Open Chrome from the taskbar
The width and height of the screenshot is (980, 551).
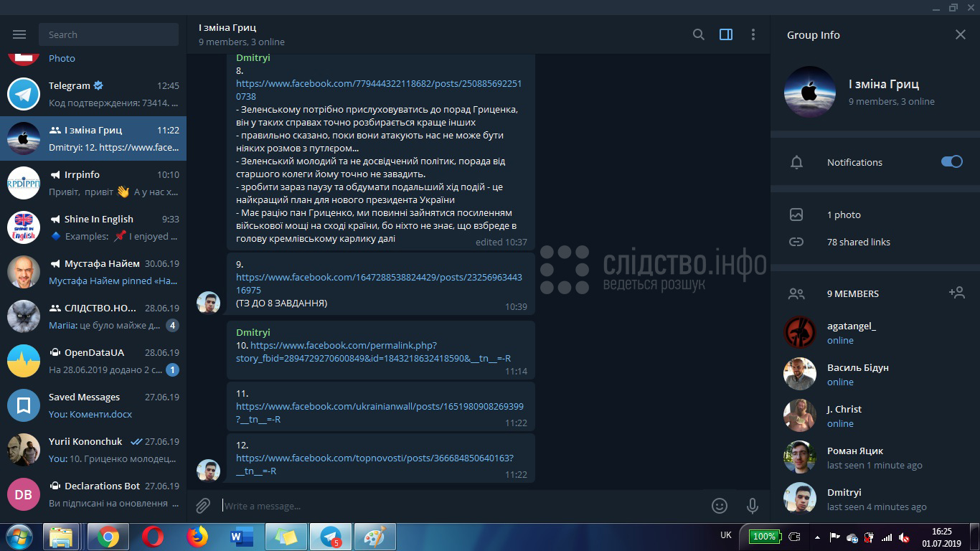(x=108, y=537)
